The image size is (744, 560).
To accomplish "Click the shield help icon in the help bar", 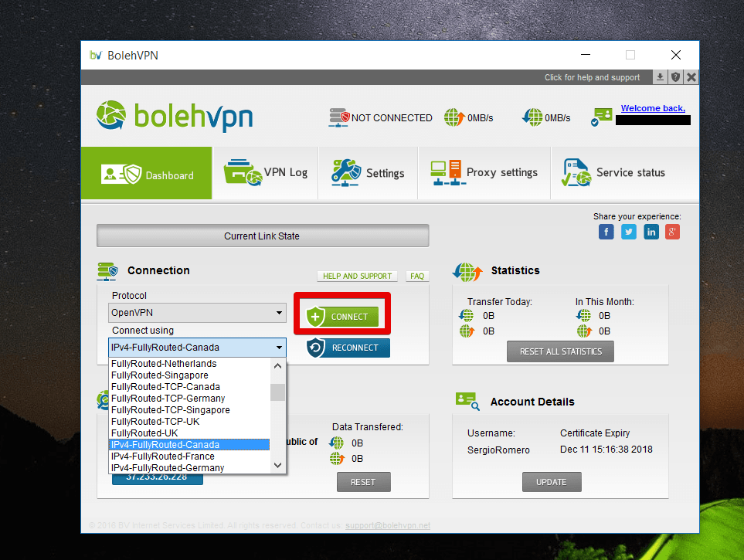I will coord(676,77).
